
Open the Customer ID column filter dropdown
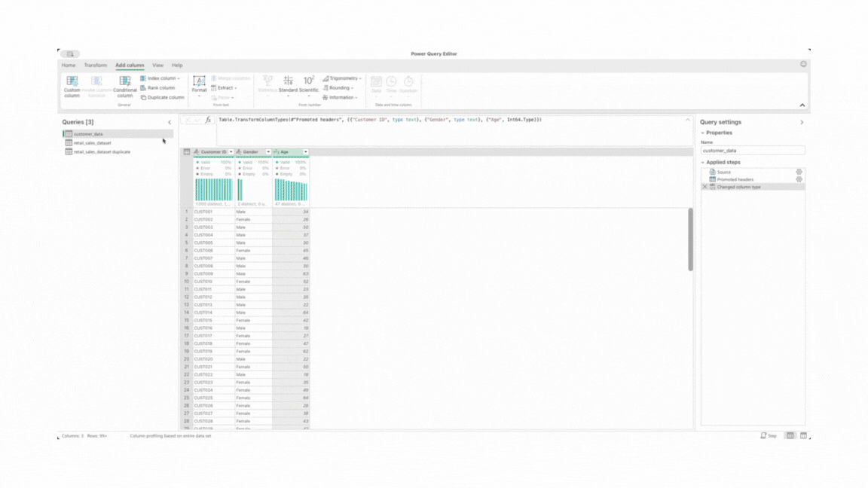tap(231, 151)
